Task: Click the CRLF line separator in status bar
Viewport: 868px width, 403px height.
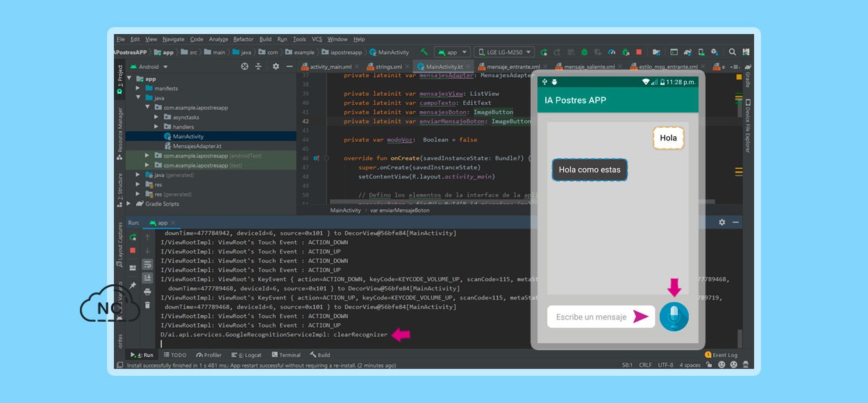Action: pos(645,365)
